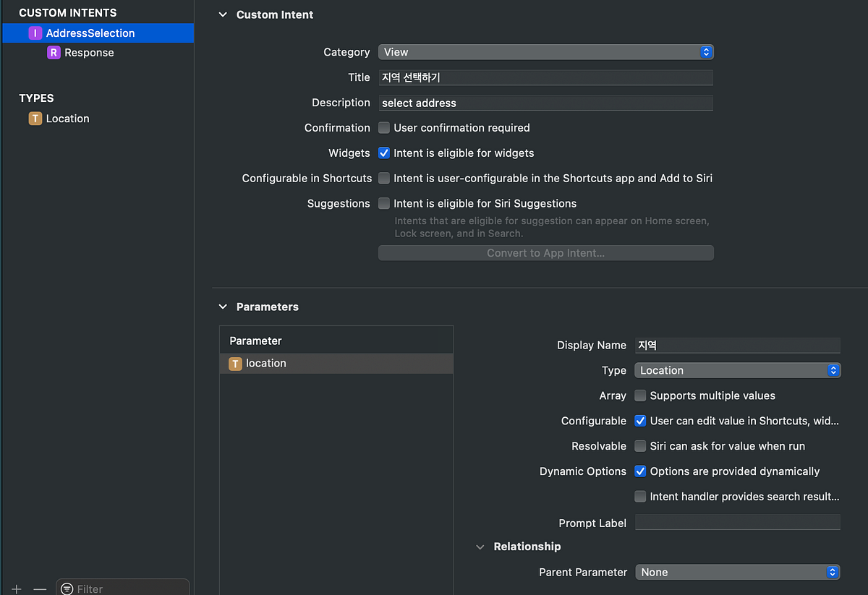Viewport: 868px width, 595px height.
Task: Toggle Supports multiple values checkbox
Action: pos(640,396)
